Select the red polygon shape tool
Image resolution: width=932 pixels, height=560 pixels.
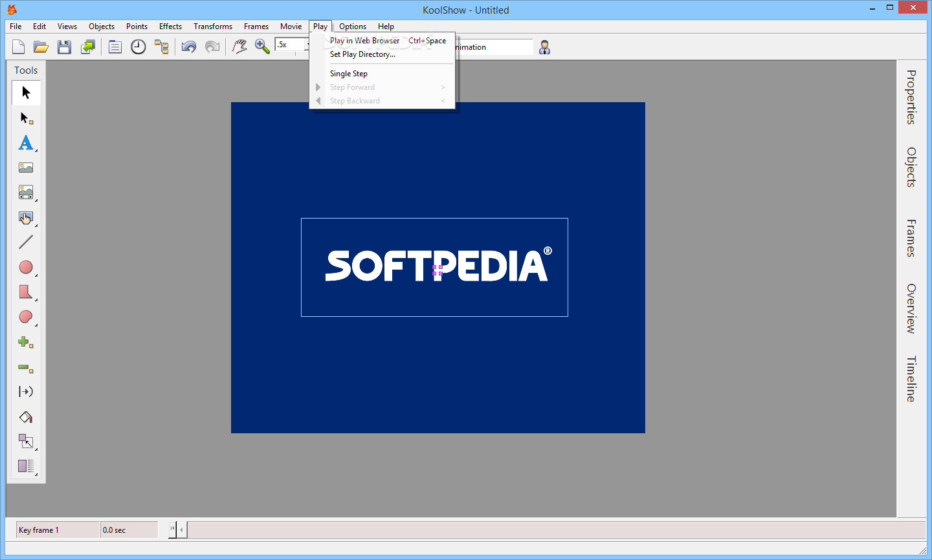click(26, 292)
